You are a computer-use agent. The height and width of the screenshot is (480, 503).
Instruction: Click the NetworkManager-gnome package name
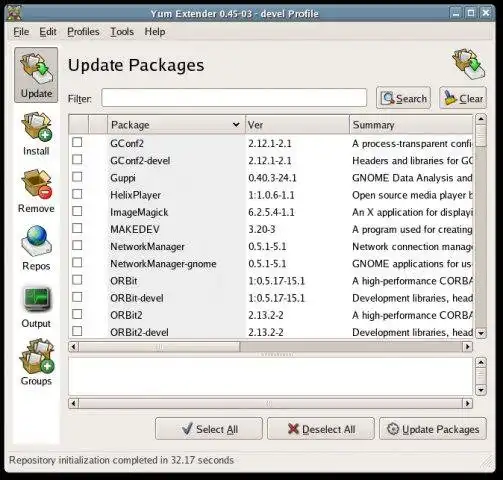[163, 264]
